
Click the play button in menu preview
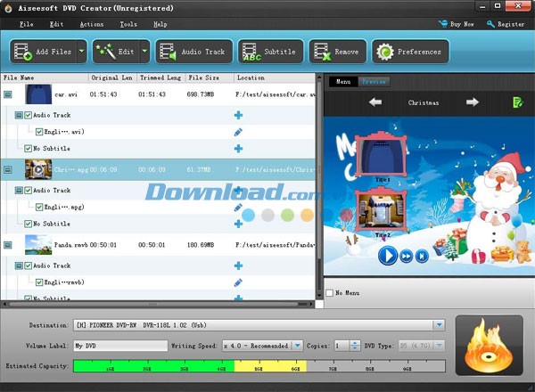(x=388, y=256)
